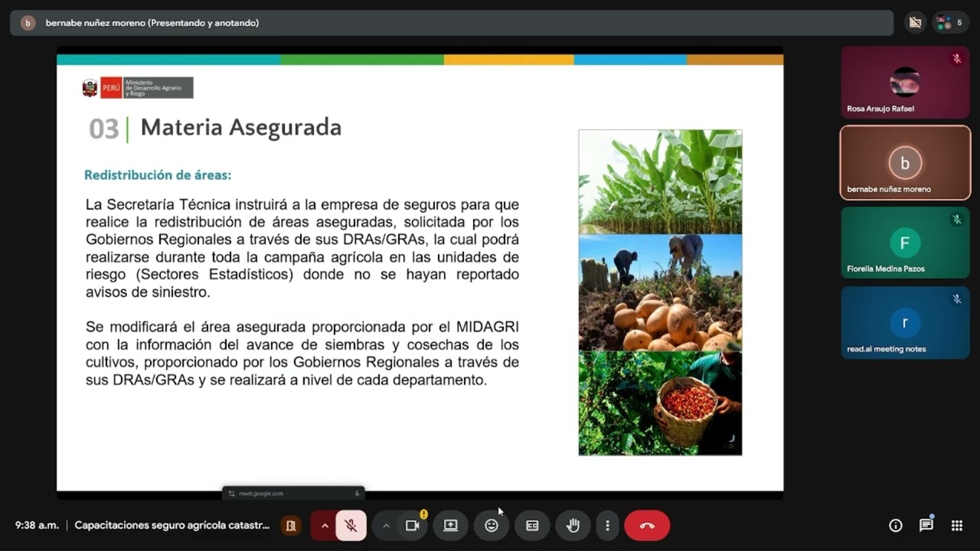Click muted mic icon on Rosa's tile
Image resolution: width=980 pixels, height=551 pixels.
957,59
